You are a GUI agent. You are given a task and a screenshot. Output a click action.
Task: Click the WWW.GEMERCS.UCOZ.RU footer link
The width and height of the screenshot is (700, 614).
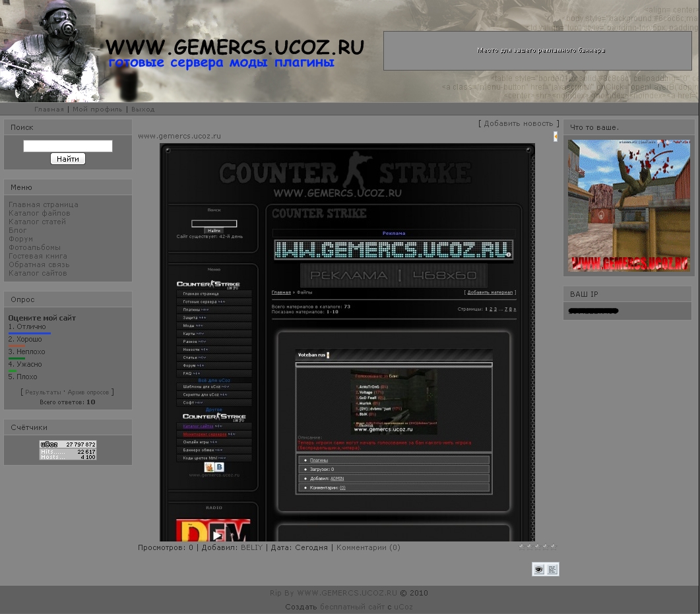pyautogui.click(x=347, y=593)
